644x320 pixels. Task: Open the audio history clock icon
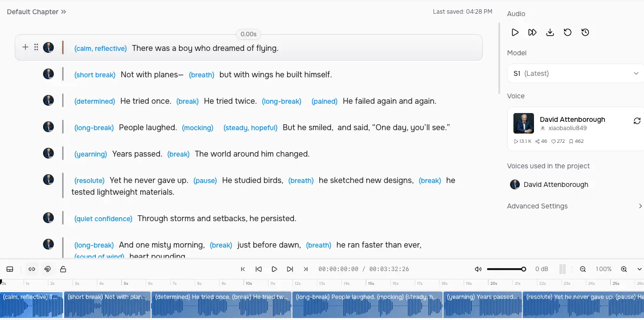coord(585,32)
